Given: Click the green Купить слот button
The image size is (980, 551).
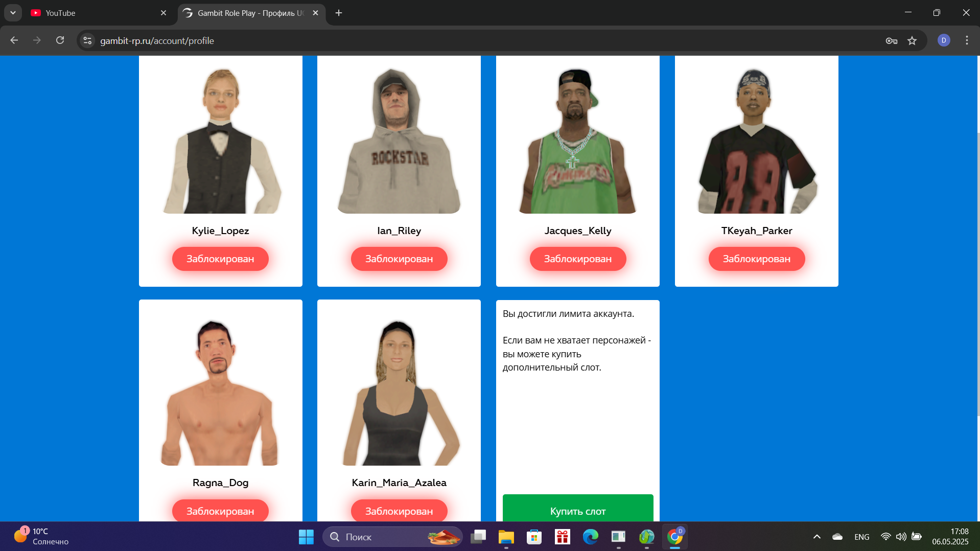Looking at the screenshot, I should (577, 511).
